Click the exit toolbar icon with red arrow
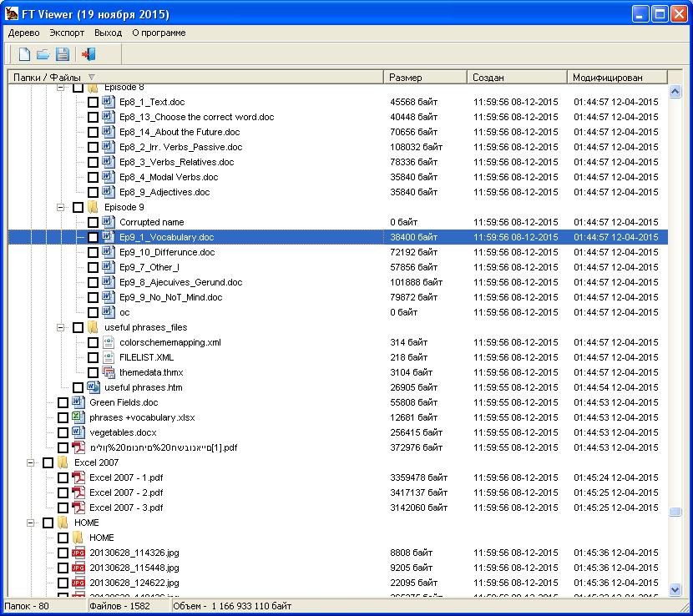693x616 pixels. (89, 54)
